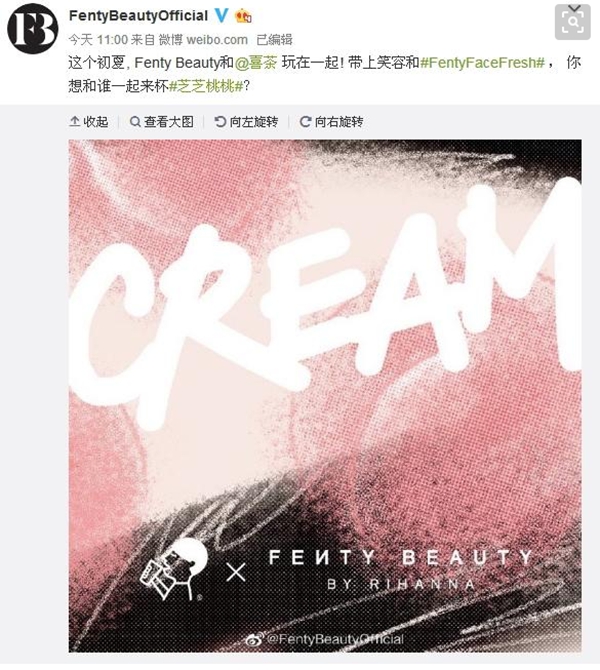Open the FentyBeautyOfficial profile avatar
The image size is (600, 670).
(x=32, y=28)
